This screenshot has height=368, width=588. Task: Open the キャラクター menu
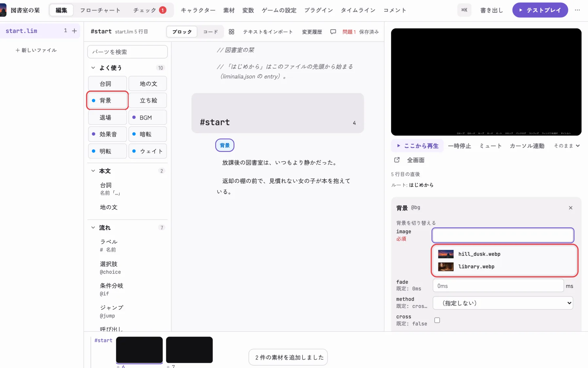tap(198, 10)
